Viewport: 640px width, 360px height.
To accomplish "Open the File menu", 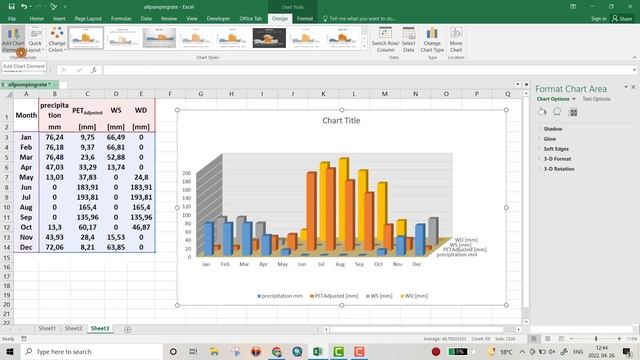I will click(x=12, y=19).
